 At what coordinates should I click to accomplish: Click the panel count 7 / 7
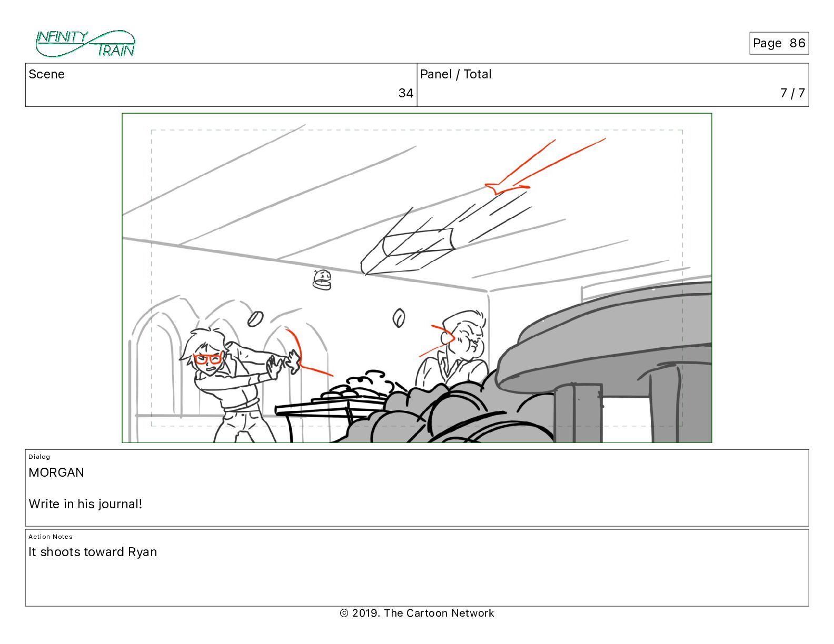[792, 93]
